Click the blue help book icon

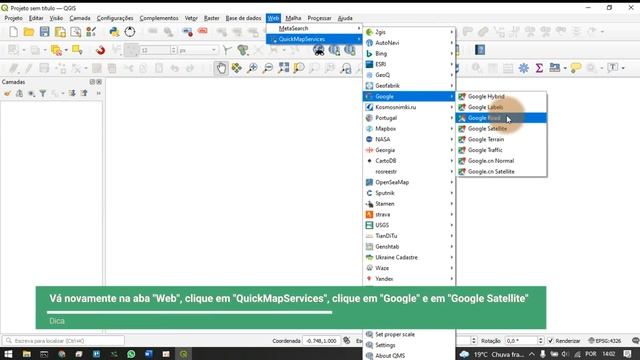click(x=480, y=50)
